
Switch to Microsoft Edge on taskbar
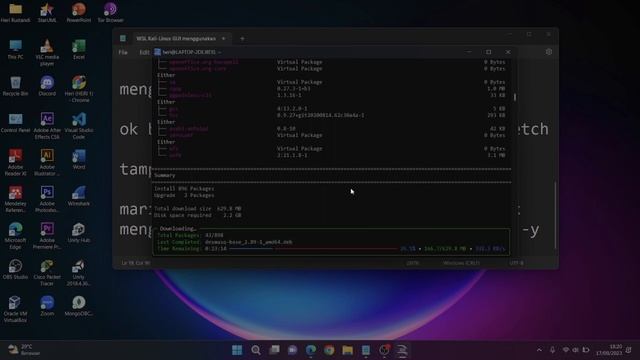coord(311,350)
